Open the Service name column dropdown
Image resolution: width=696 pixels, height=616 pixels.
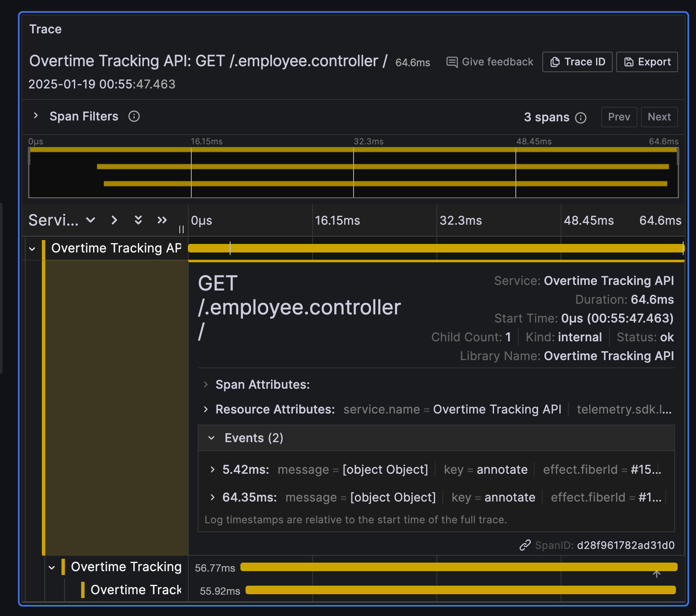90,220
